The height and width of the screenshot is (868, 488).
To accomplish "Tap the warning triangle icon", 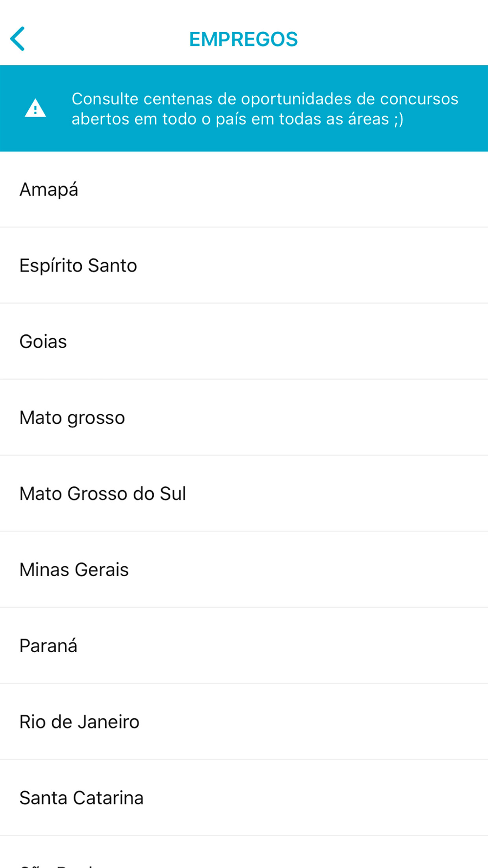I will (35, 108).
